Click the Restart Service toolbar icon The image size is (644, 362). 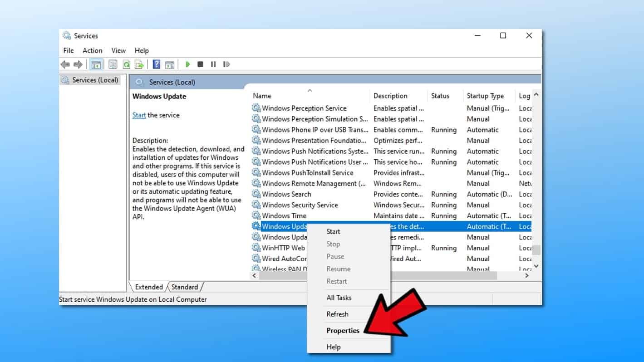click(226, 64)
